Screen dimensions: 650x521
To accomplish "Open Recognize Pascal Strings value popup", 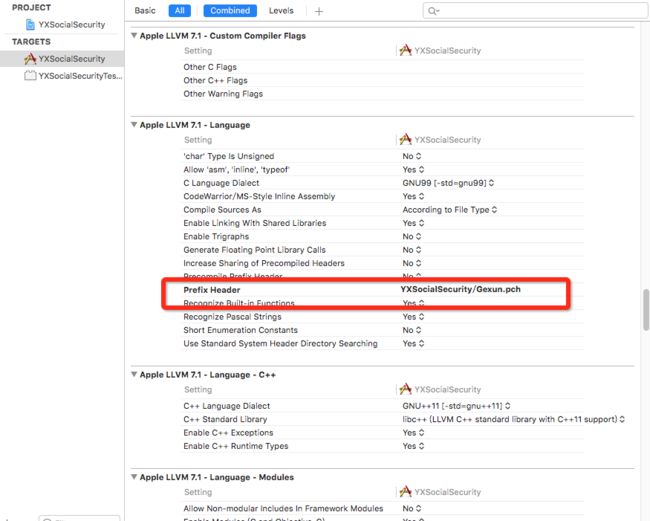I will (x=413, y=317).
